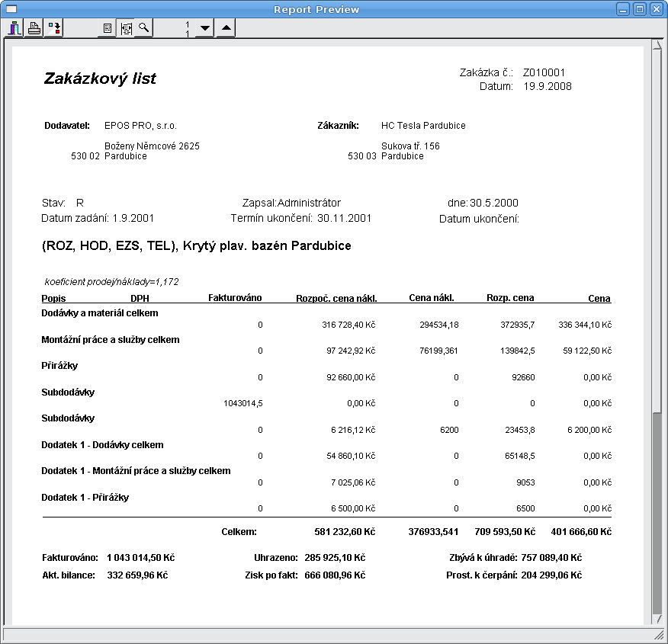Close the Report Preview window
Viewport: 668px width, 644px height.
656,9
